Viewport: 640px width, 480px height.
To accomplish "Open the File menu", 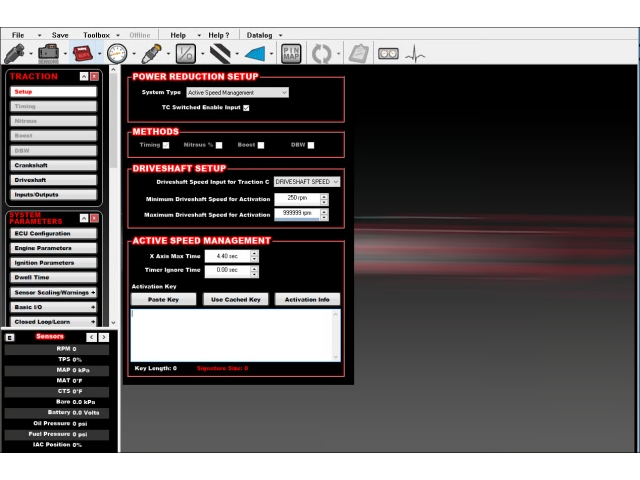I will 18,35.
